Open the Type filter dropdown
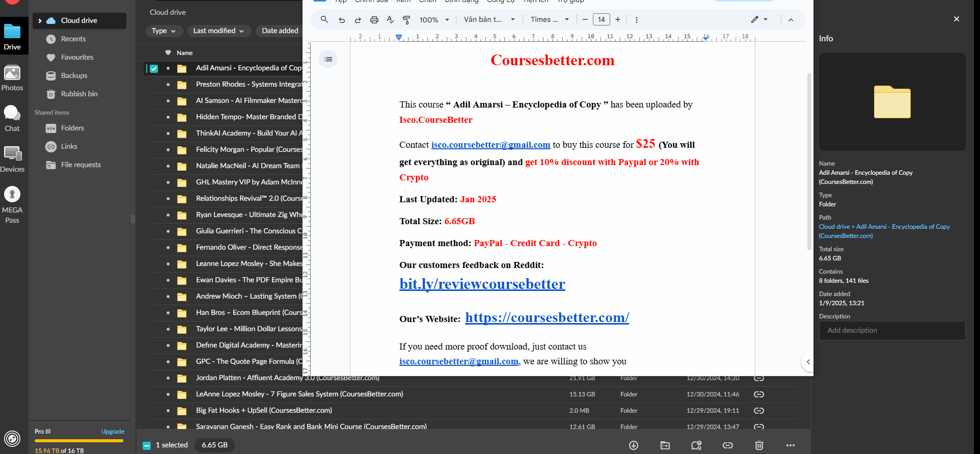The height and width of the screenshot is (454, 980). pos(164,31)
